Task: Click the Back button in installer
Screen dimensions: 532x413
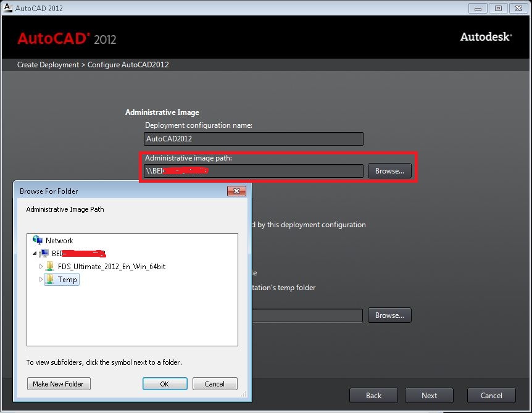Action: point(373,395)
